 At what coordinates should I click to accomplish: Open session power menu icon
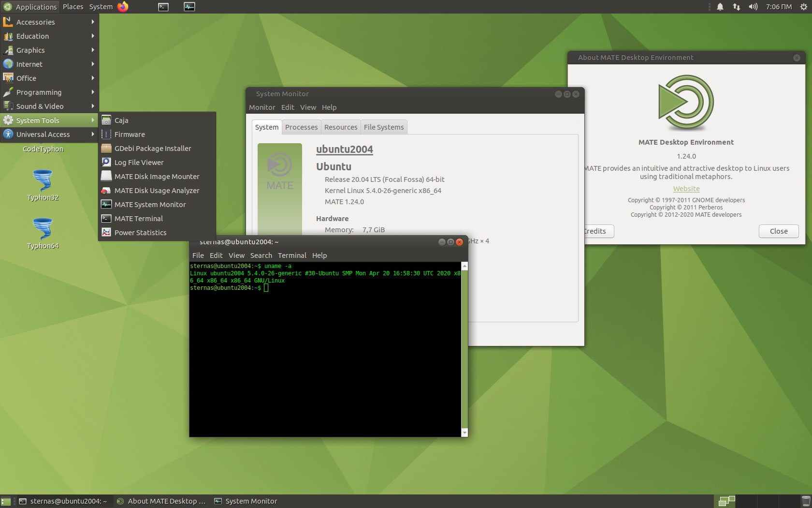point(804,7)
